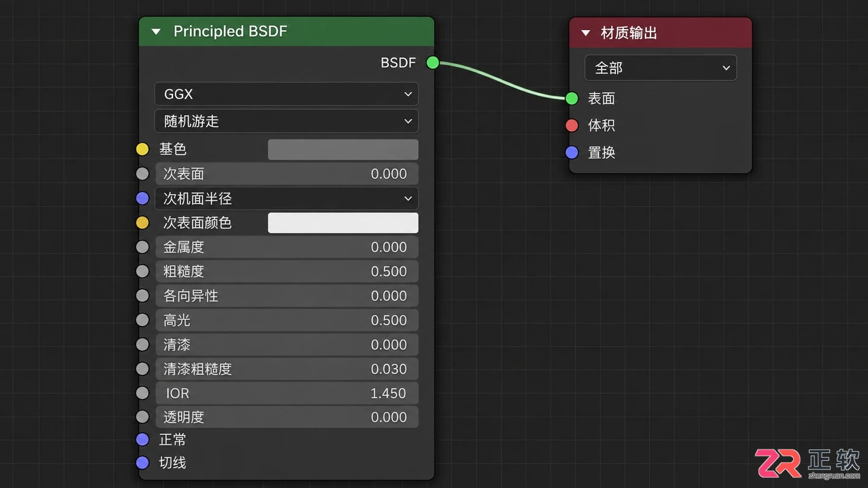Click the 切线 blue input socket
Image resolution: width=868 pixels, height=488 pixels.
pyautogui.click(x=142, y=463)
